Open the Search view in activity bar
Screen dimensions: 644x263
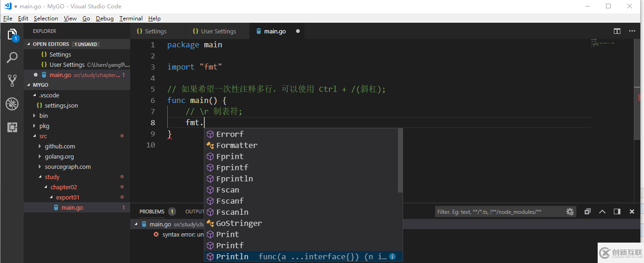[x=12, y=58]
